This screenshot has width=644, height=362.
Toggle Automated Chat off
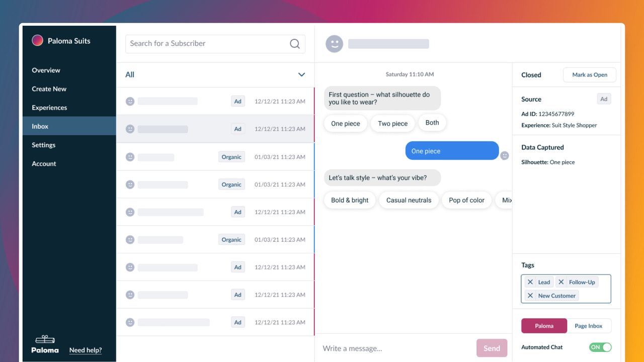[x=600, y=347]
